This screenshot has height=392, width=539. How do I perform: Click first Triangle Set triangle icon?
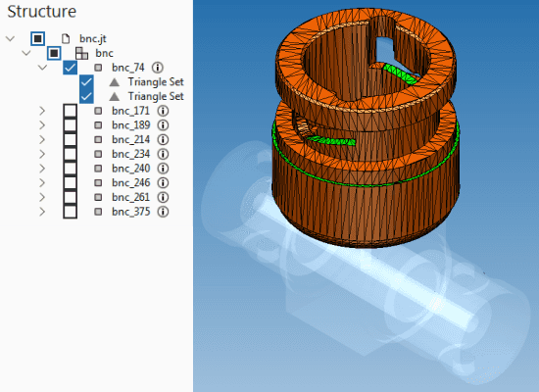(115, 82)
